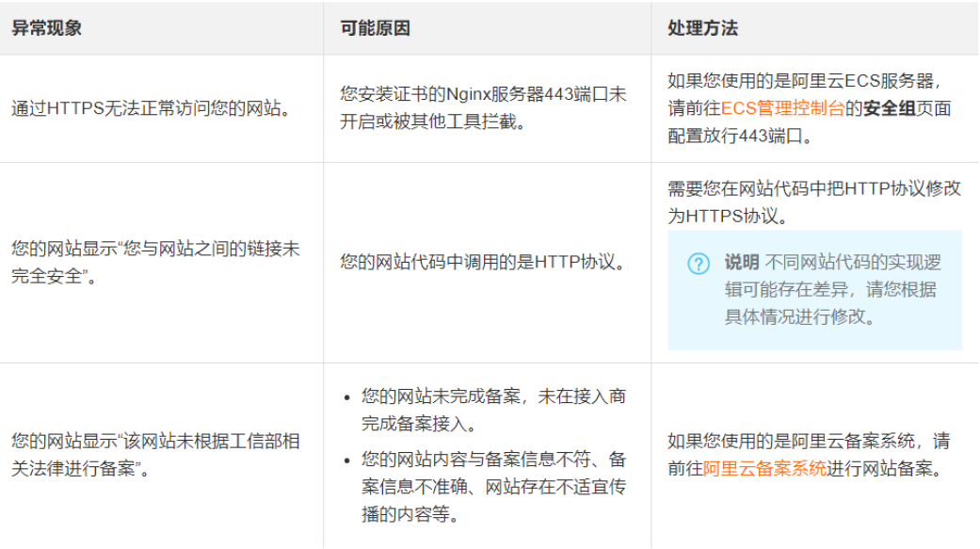Click the 说明 note label
The height and width of the screenshot is (549, 980).
(742, 262)
